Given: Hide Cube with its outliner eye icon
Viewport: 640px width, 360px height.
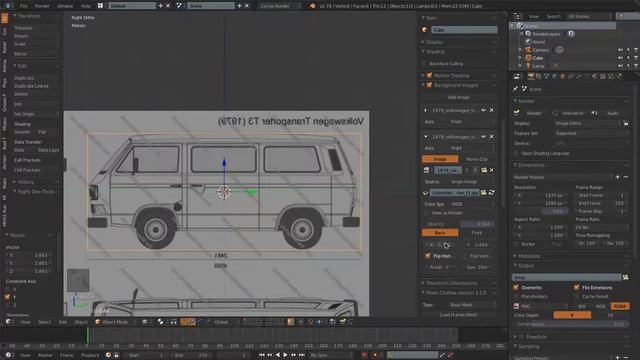Looking at the screenshot, I should [x=620, y=58].
